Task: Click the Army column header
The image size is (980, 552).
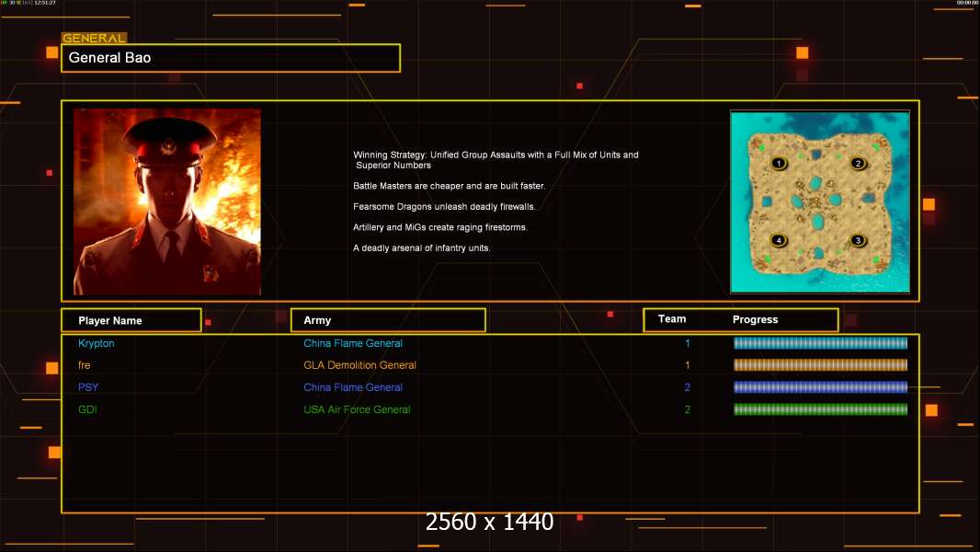Action: 388,320
